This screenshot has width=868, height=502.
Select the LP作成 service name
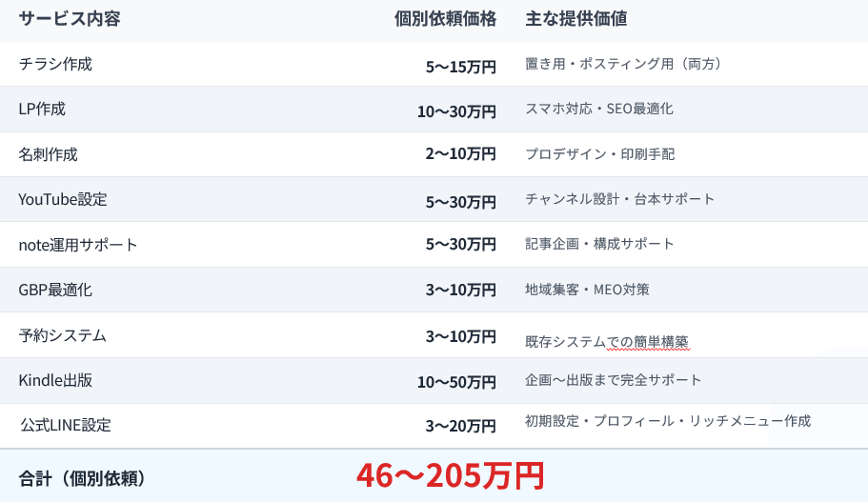(42, 109)
